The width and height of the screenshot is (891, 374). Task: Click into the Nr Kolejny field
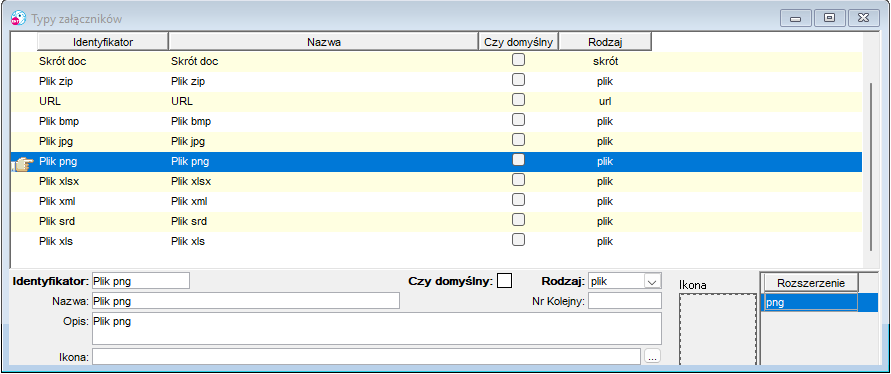point(624,301)
